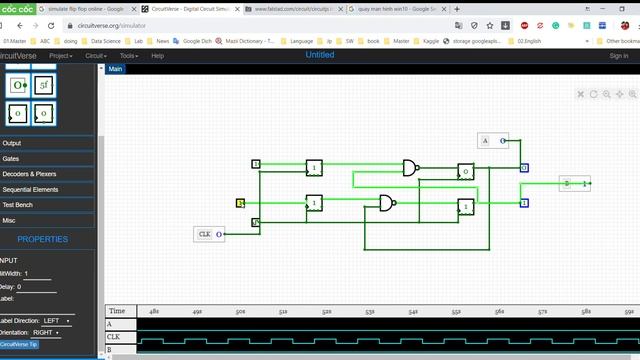The height and width of the screenshot is (360, 640).
Task: Click the CircuitVerse logo link
Action: (18, 56)
